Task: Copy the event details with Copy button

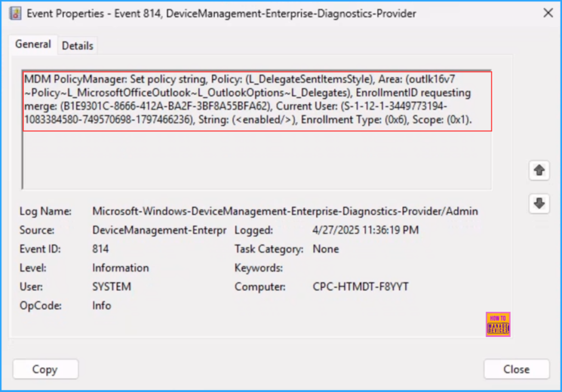Action: click(x=45, y=369)
